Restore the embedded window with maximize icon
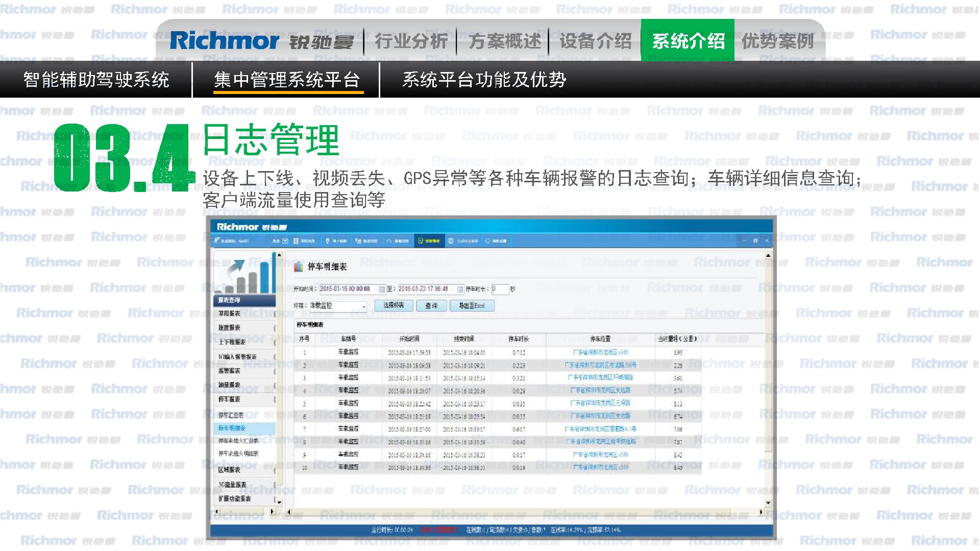980x551 pixels. point(755,241)
